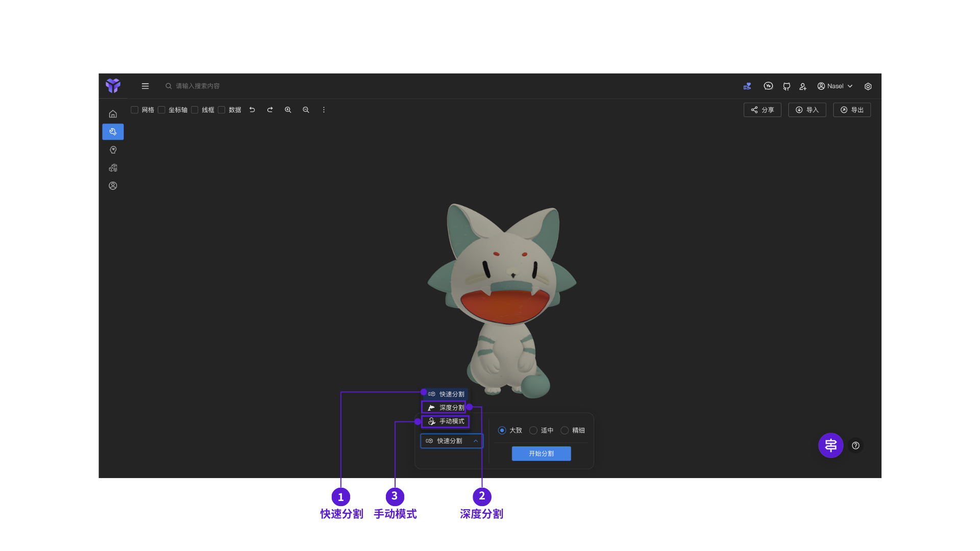Select the 精细 radio option

pos(565,431)
